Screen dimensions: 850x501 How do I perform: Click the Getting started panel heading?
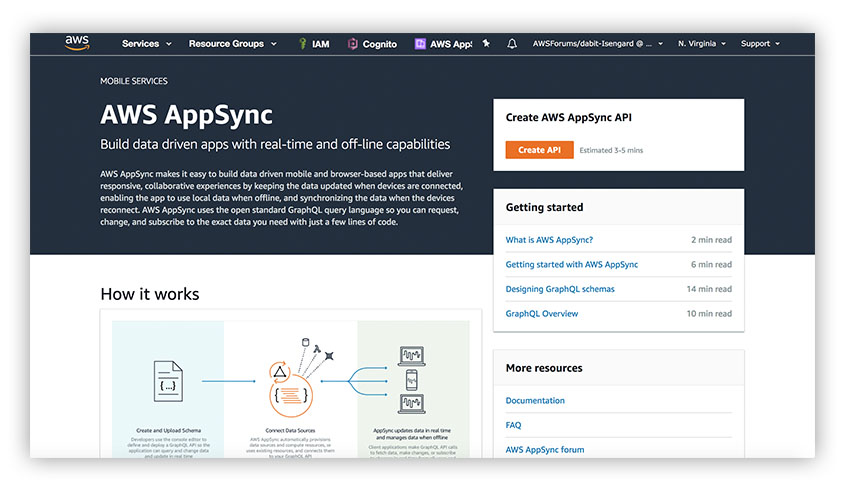click(x=544, y=207)
